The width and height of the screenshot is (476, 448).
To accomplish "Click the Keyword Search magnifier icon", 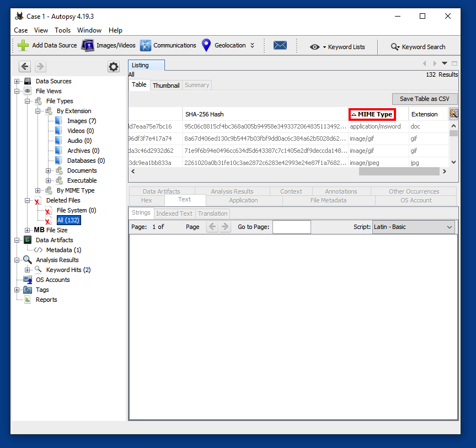I will click(x=394, y=47).
